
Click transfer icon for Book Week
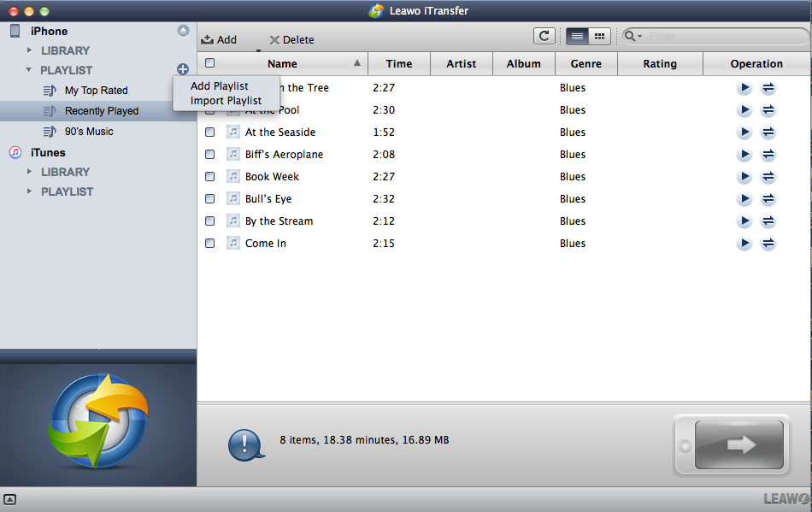768,177
